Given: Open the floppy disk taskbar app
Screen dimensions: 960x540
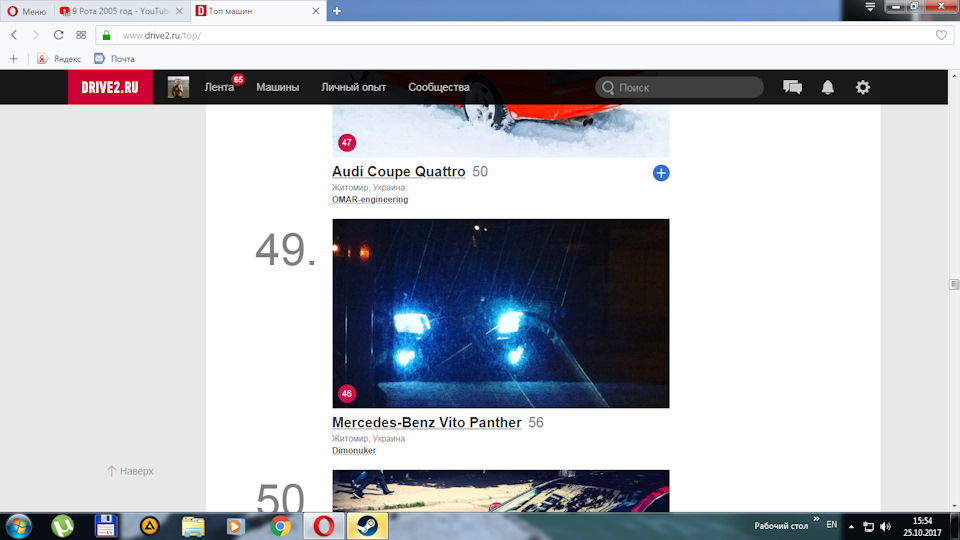Looking at the screenshot, I should (x=106, y=527).
